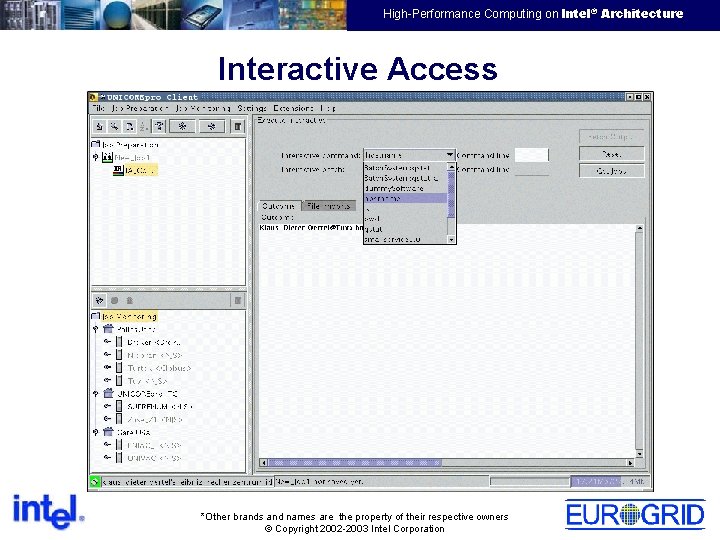This screenshot has height=540, width=720.
Task: Collapse the first site group in Job Monitoring
Action: (96, 329)
